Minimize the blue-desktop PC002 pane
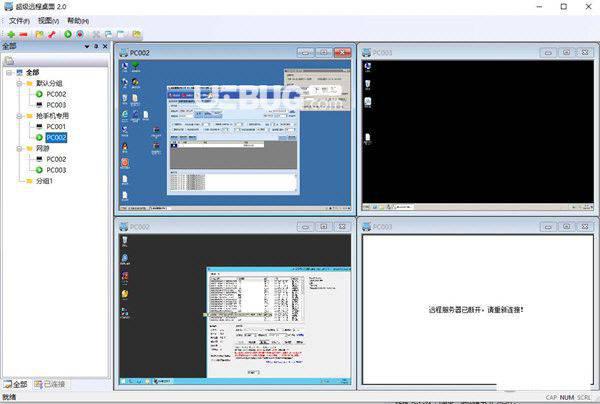The height and width of the screenshot is (404, 600). click(305, 52)
